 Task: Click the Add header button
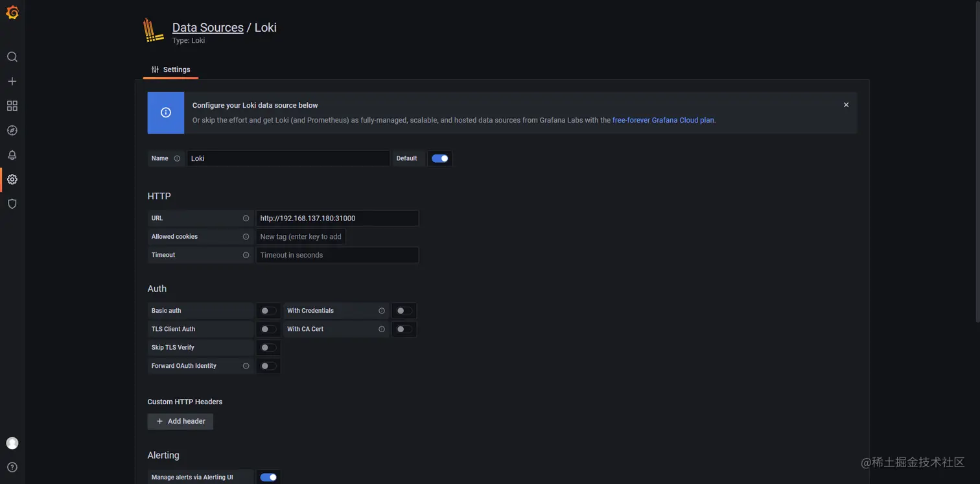coord(180,421)
